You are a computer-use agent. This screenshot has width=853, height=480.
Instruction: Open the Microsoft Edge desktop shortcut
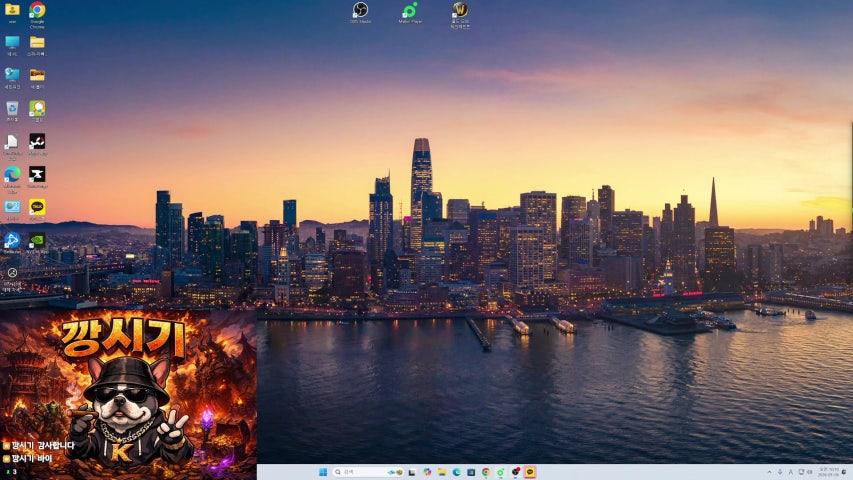point(12,174)
